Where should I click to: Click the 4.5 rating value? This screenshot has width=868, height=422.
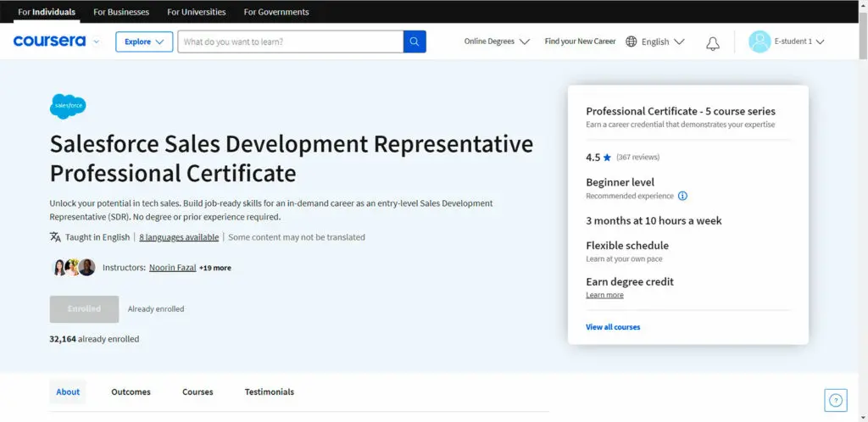(593, 157)
